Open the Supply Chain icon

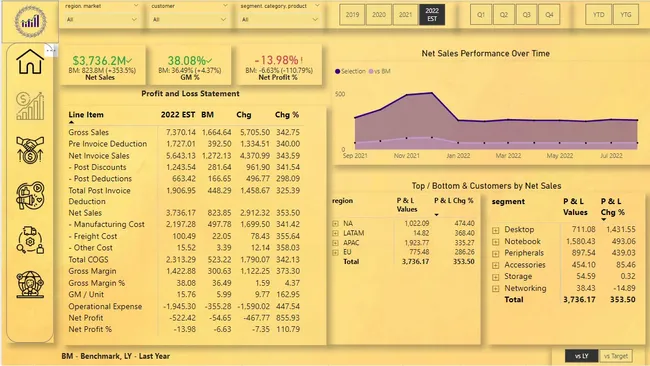click(x=30, y=240)
